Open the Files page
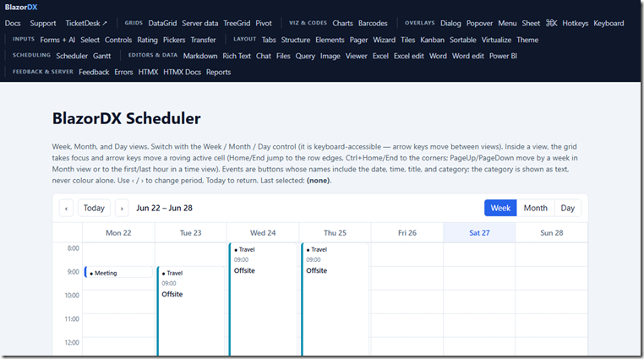This screenshot has width=644, height=359. (283, 56)
